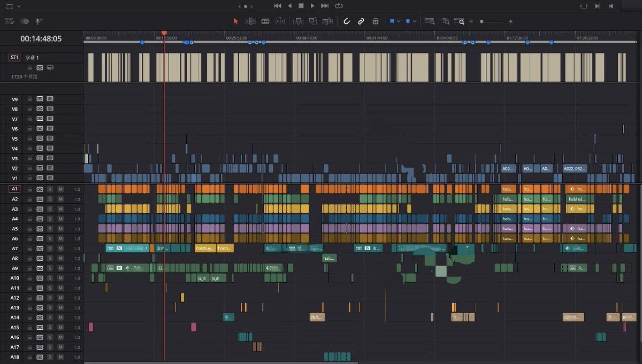Toggle the Linked selection chain icon

tap(361, 21)
